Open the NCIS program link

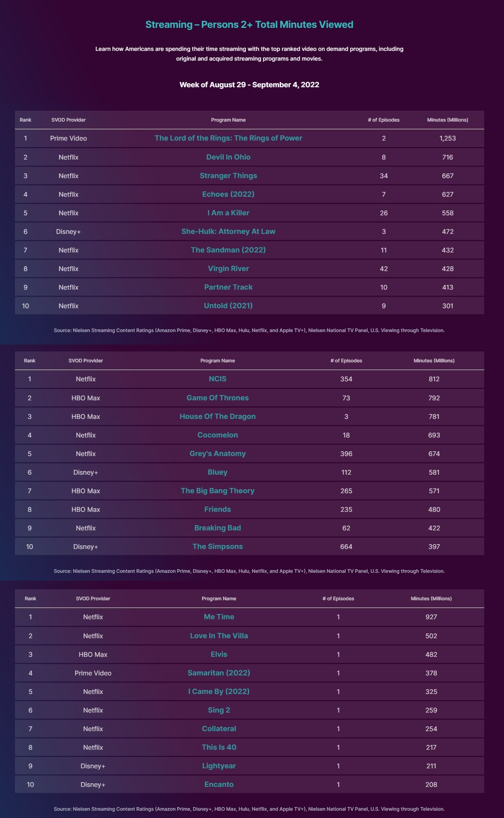(217, 379)
